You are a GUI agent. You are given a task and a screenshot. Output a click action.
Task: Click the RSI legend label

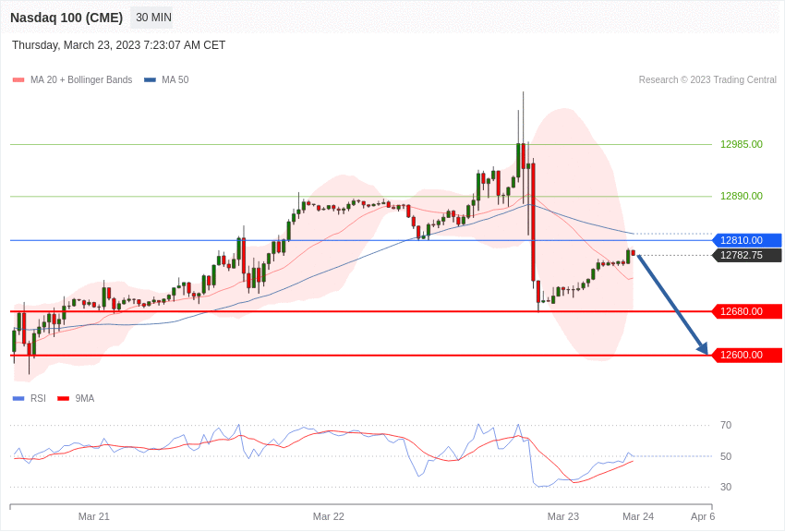tap(38, 399)
